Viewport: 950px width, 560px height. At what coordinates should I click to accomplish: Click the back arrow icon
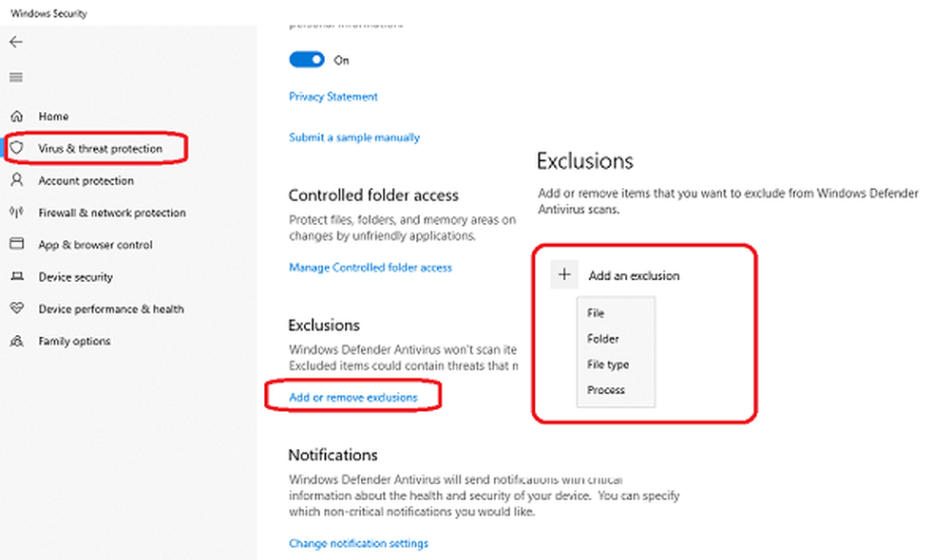coord(16,43)
